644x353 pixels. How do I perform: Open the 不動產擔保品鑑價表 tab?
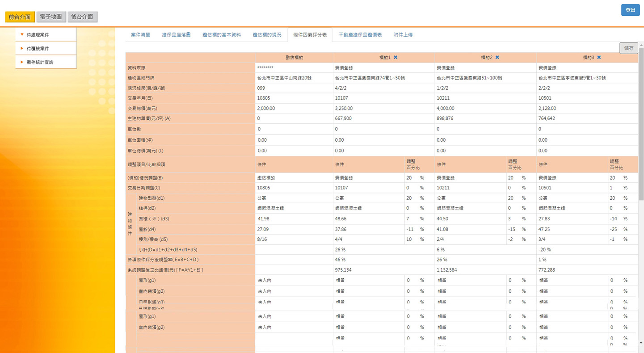pyautogui.click(x=360, y=35)
